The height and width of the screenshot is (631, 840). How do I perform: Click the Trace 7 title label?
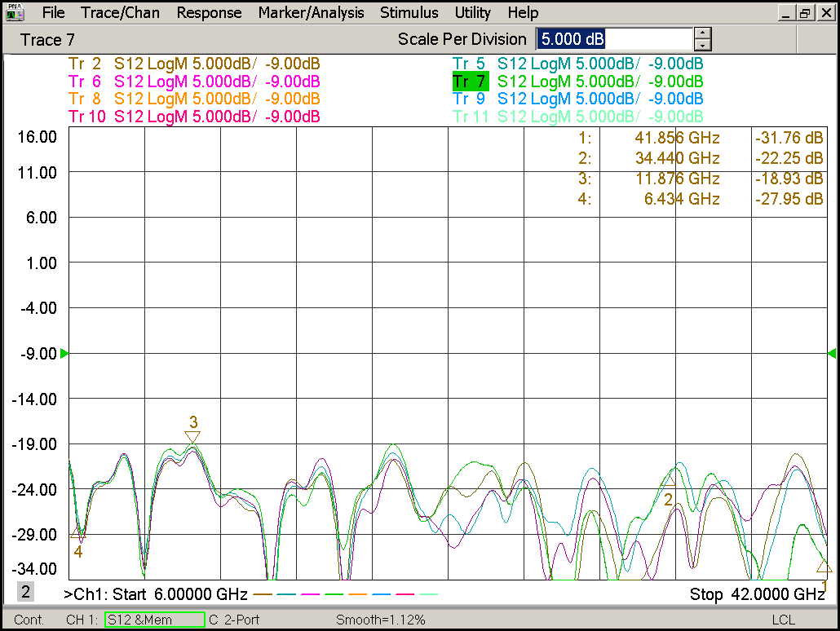[x=47, y=40]
